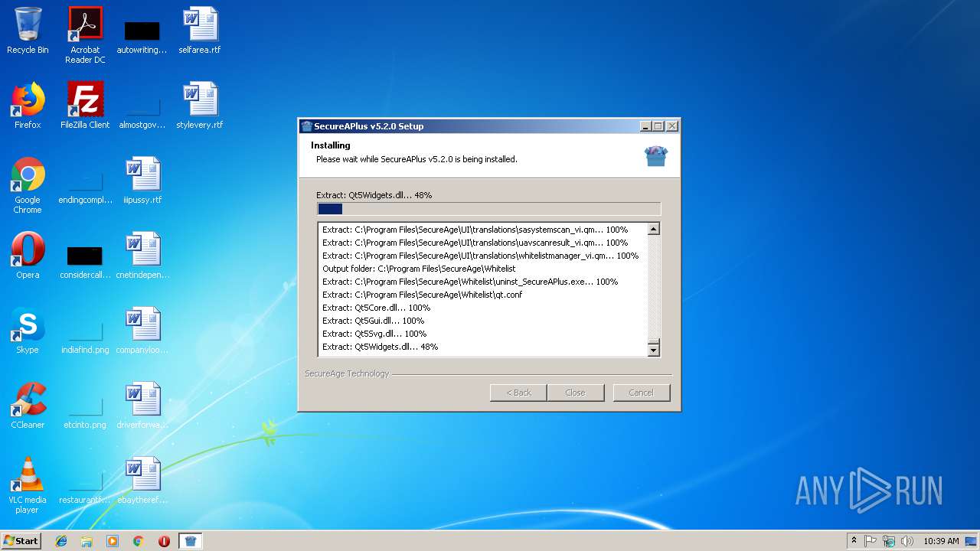Click the taskbar clock 10:39 AM

click(941, 541)
